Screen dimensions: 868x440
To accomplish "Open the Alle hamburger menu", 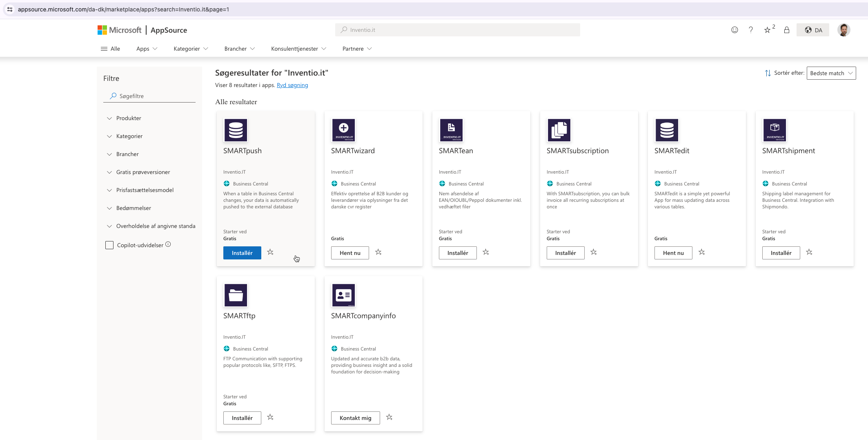I will click(110, 49).
